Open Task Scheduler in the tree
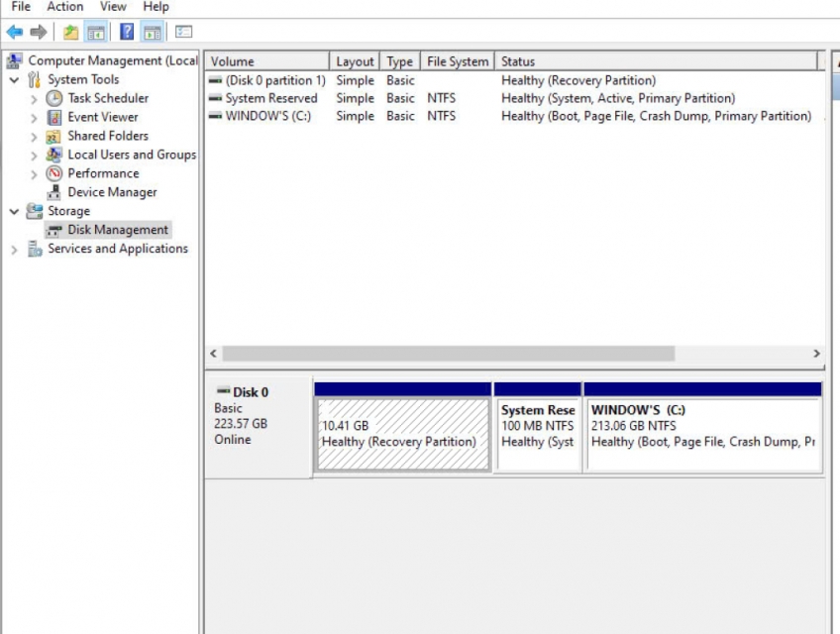The width and height of the screenshot is (840, 634). 107,98
